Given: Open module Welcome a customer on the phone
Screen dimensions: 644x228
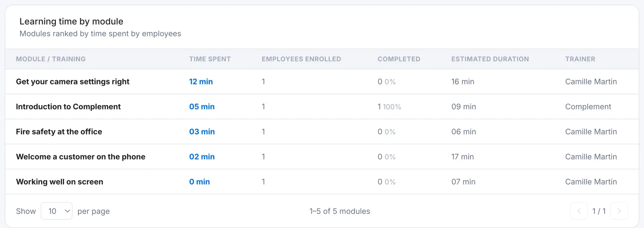Looking at the screenshot, I should (x=80, y=157).
